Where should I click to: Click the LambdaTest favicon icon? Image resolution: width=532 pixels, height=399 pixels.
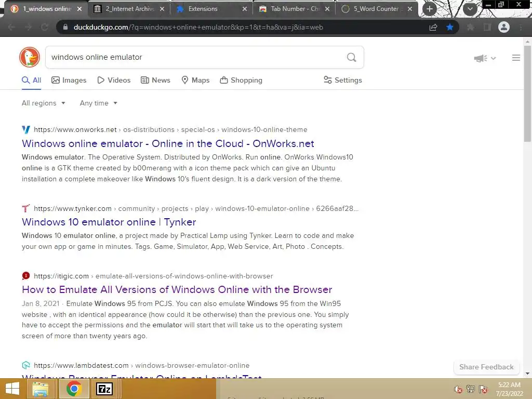pos(26,365)
